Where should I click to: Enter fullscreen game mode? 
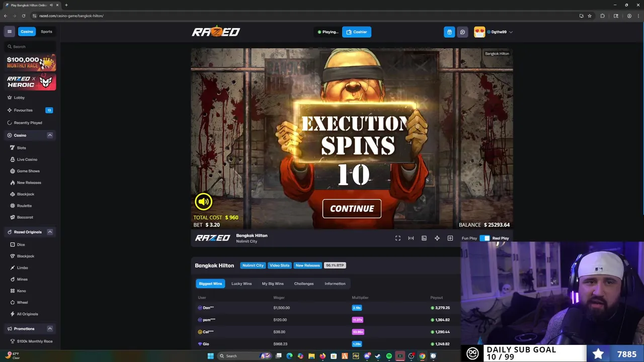coord(398,238)
